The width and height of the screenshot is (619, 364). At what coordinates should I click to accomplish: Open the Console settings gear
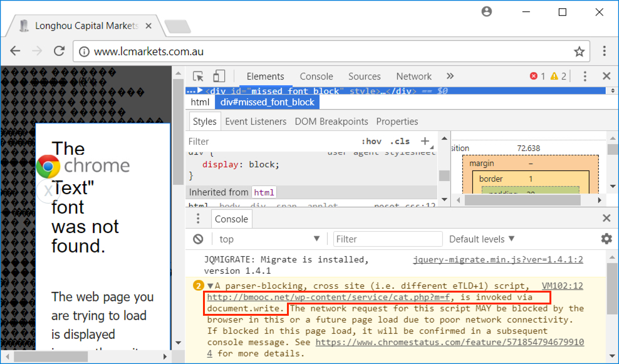coord(606,239)
